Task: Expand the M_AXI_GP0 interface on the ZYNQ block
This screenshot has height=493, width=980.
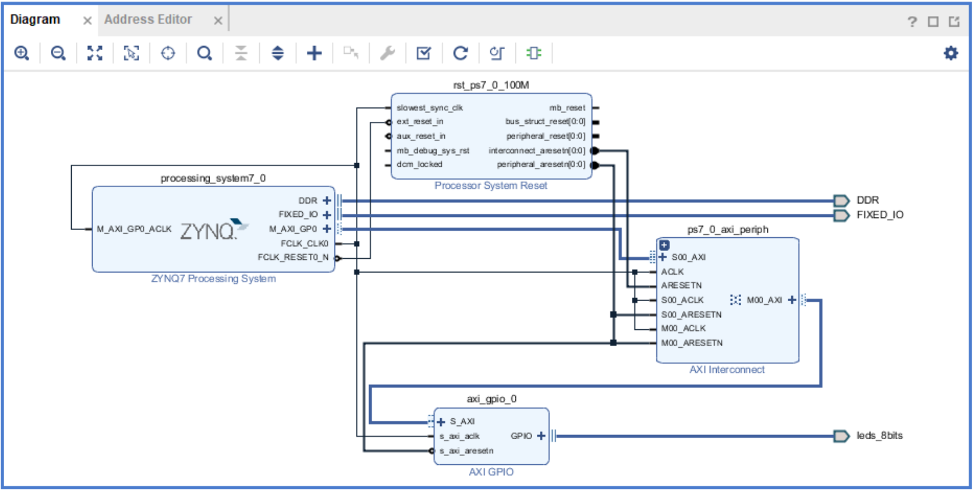Action: 327,229
